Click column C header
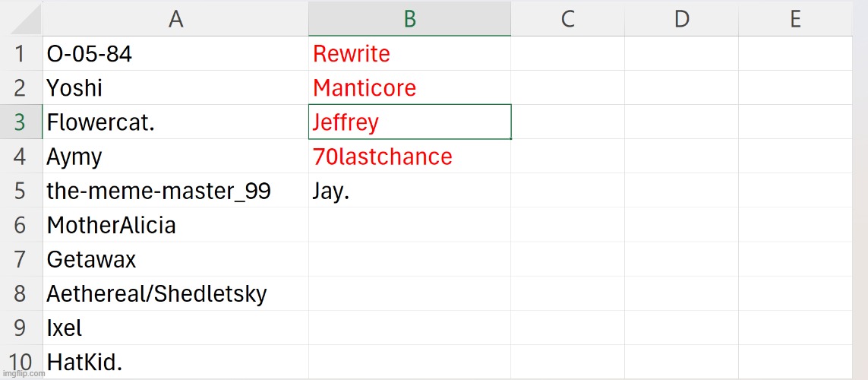The image size is (868, 380). (x=567, y=19)
